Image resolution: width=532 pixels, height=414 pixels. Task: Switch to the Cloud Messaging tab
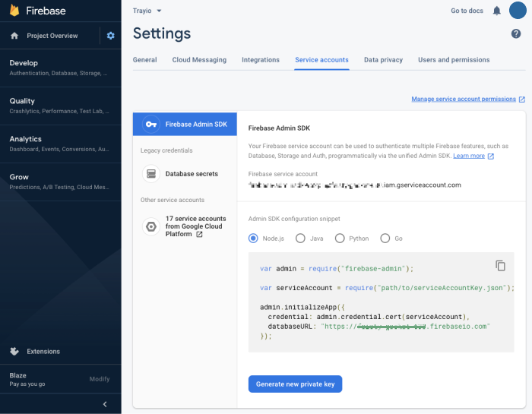coord(199,60)
